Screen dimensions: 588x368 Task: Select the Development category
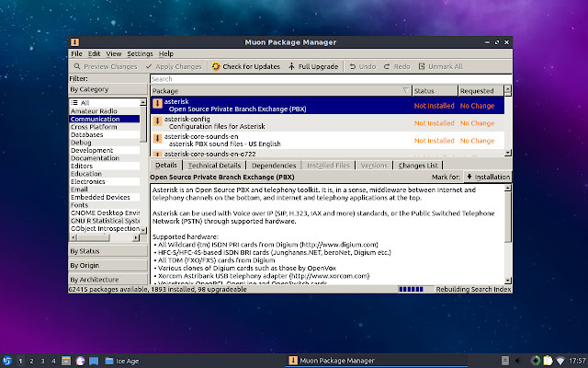(105, 150)
